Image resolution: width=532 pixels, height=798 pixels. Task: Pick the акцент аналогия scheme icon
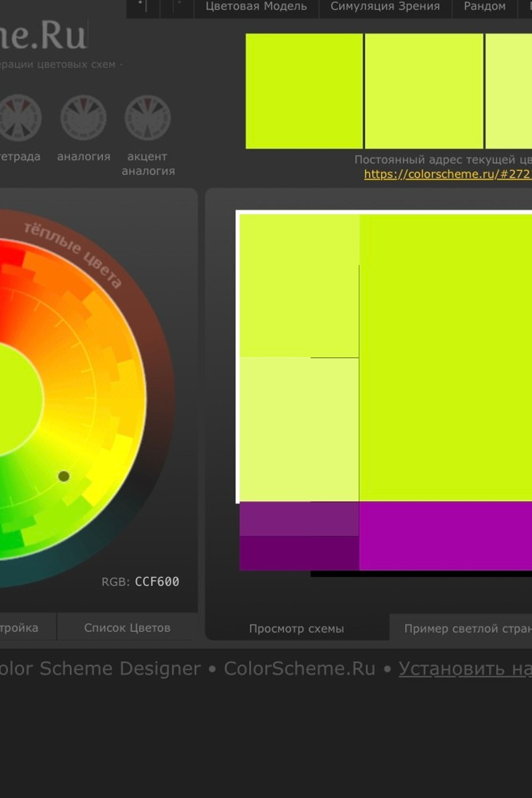[148, 118]
